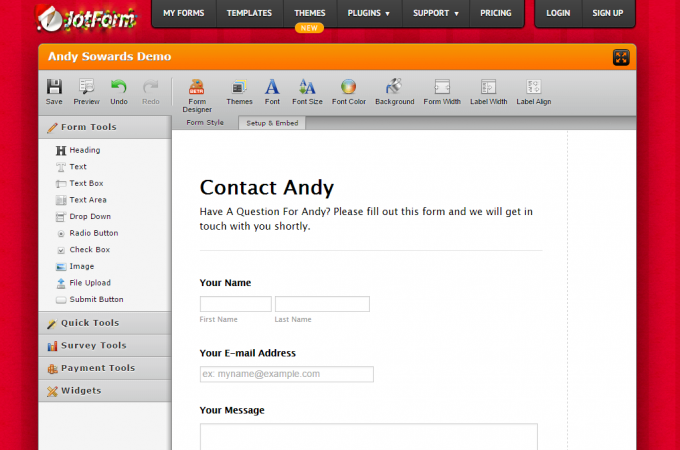Image resolution: width=680 pixels, height=450 pixels.
Task: Add a Heading element
Action: pyautogui.click(x=78, y=150)
